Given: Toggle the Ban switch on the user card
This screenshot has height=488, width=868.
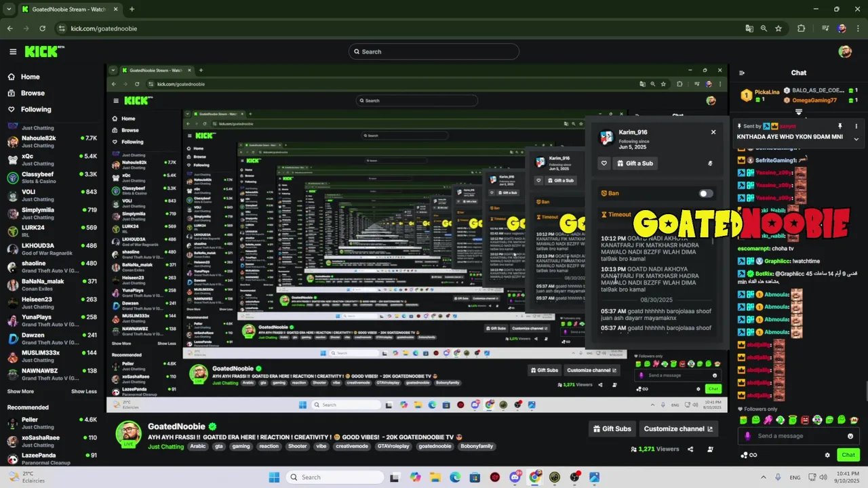Looking at the screenshot, I should [x=706, y=193].
